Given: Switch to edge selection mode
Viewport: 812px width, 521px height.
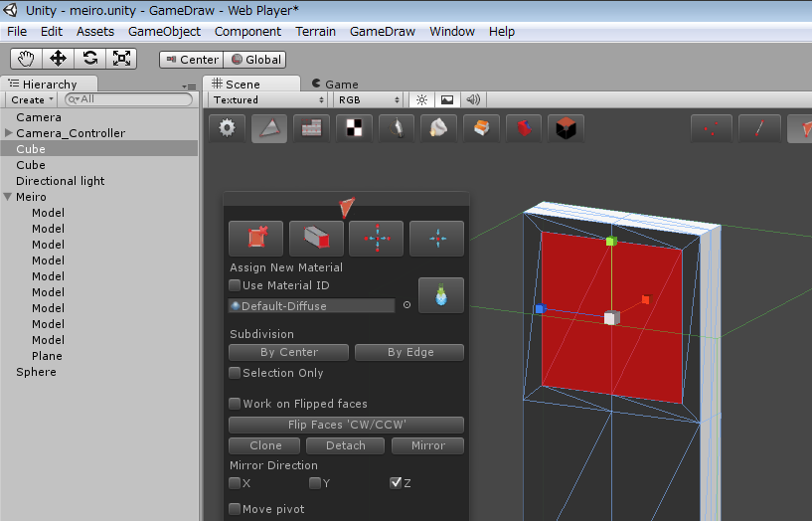Looking at the screenshot, I should 759,128.
